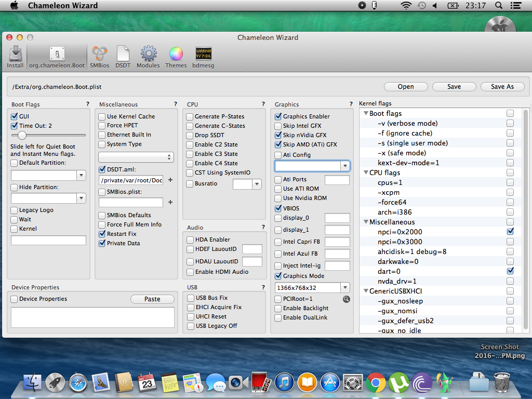Select the SMBios toolbar icon
532x399 pixels.
[99, 57]
